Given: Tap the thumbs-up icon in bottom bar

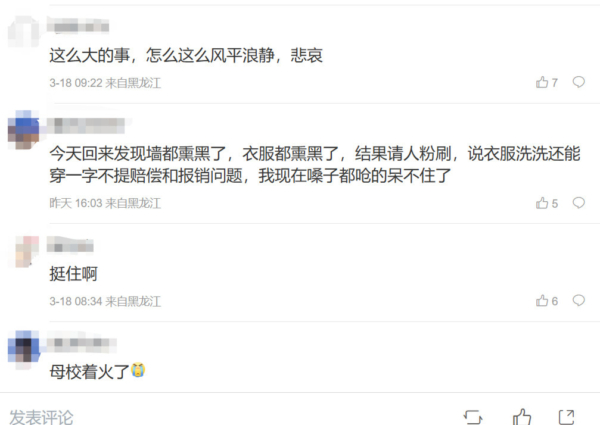Looking at the screenshot, I should click(x=522, y=417).
